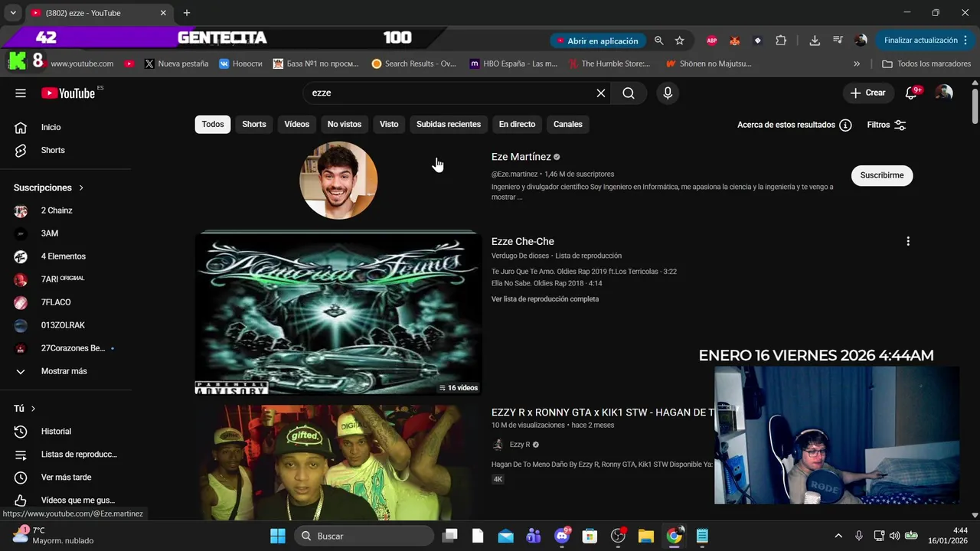Open Ver más tarde in sidebar
Viewport: 980px width, 551px height.
[x=65, y=478]
